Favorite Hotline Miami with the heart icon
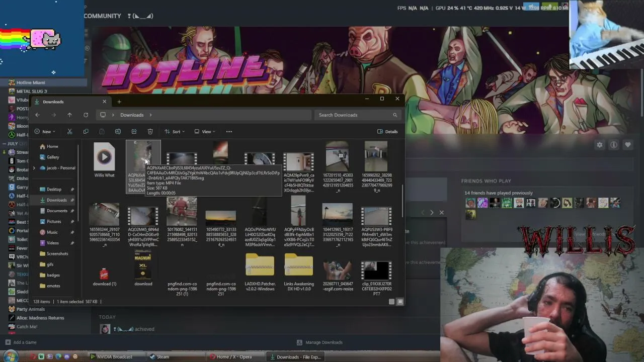 pyautogui.click(x=628, y=145)
